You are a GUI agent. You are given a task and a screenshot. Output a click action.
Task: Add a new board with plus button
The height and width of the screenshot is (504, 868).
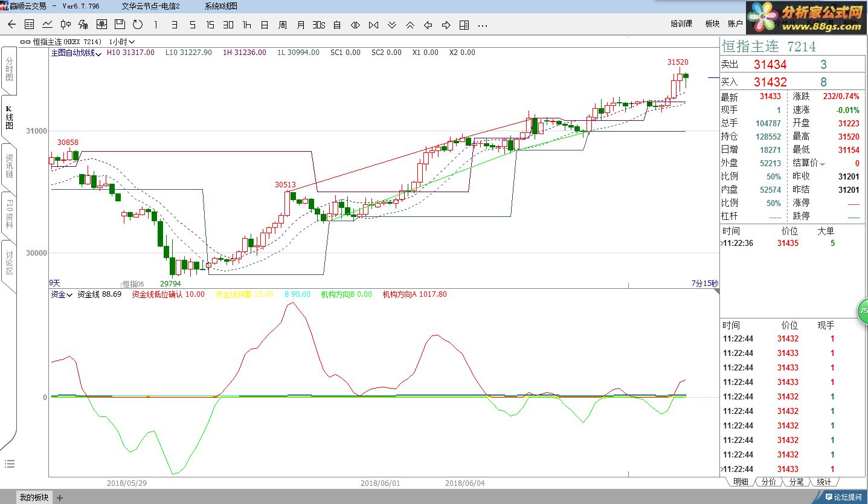[60, 498]
